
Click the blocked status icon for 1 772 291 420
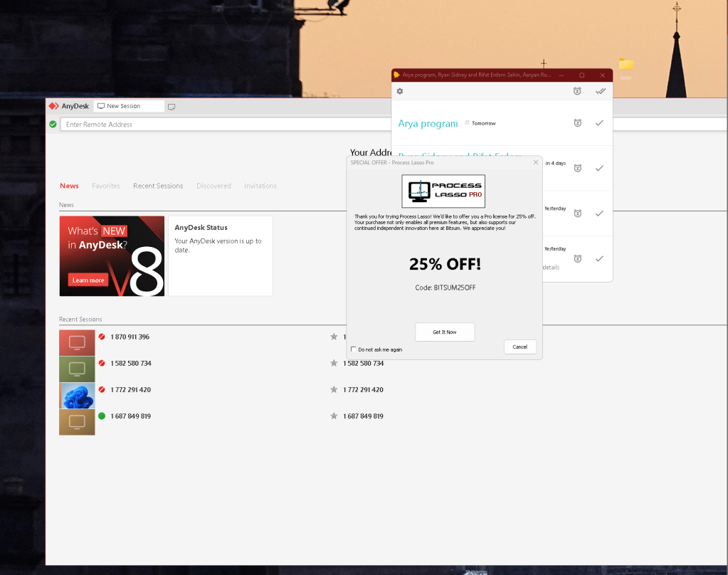point(102,390)
